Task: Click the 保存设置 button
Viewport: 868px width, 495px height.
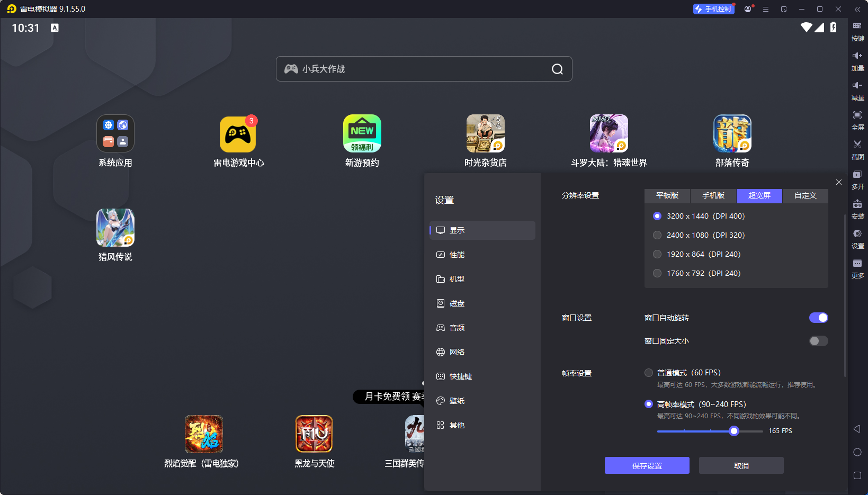Action: (647, 465)
